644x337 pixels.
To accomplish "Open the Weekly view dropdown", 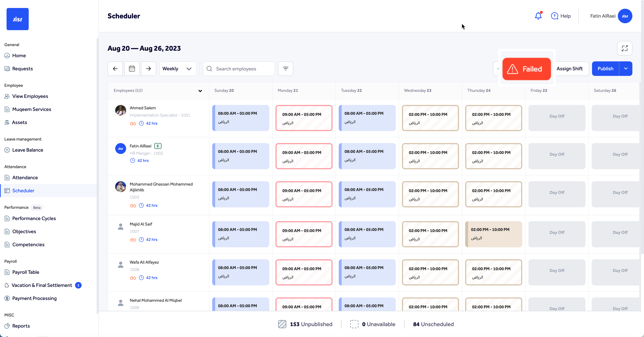I will [178, 68].
